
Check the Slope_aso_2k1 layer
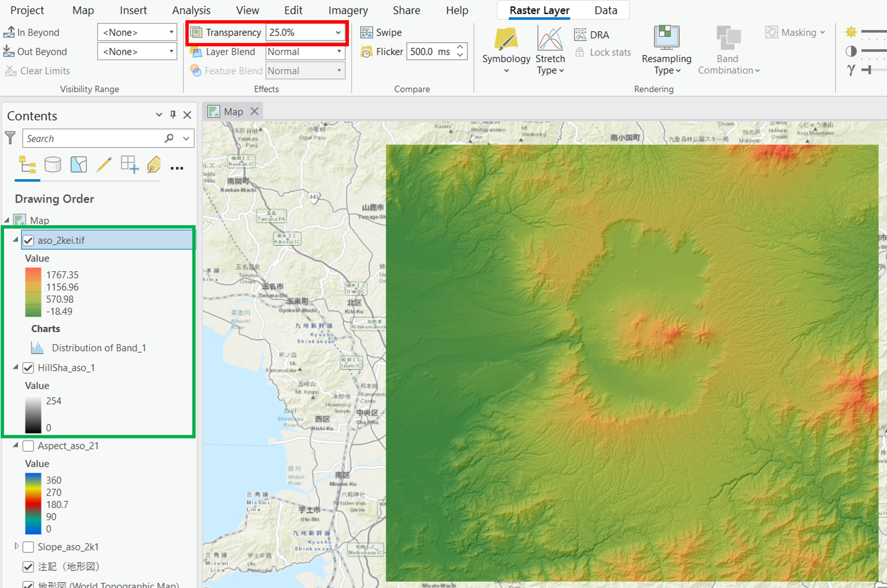(29, 547)
